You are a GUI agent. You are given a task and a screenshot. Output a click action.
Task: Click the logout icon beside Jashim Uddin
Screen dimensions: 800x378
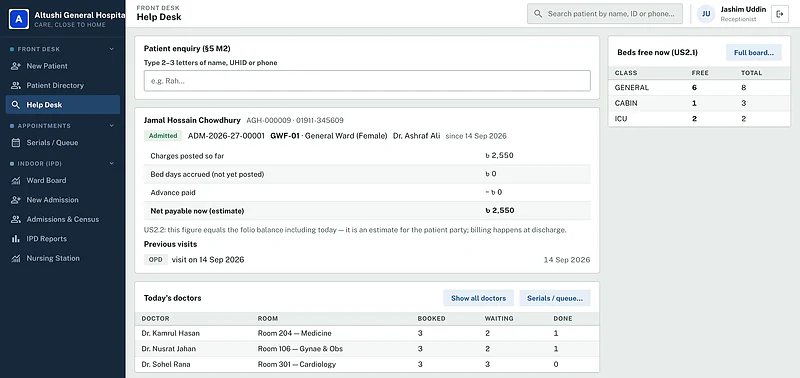(x=780, y=14)
